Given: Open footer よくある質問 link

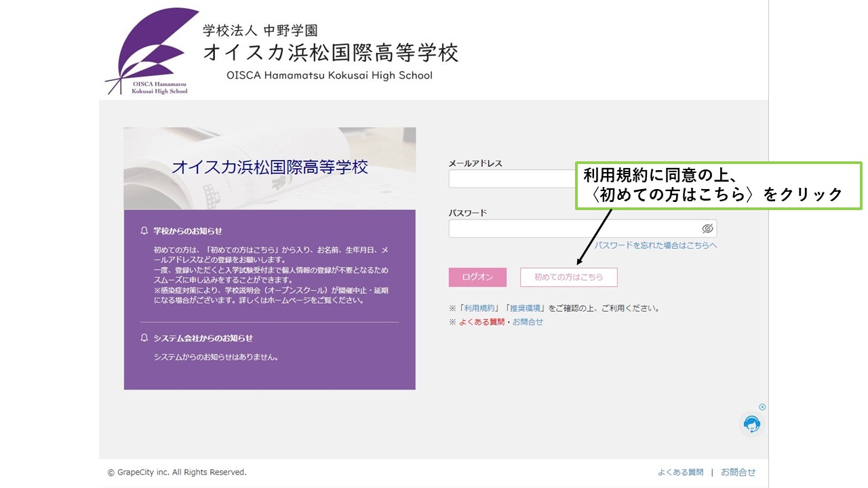Looking at the screenshot, I should pyautogui.click(x=680, y=472).
